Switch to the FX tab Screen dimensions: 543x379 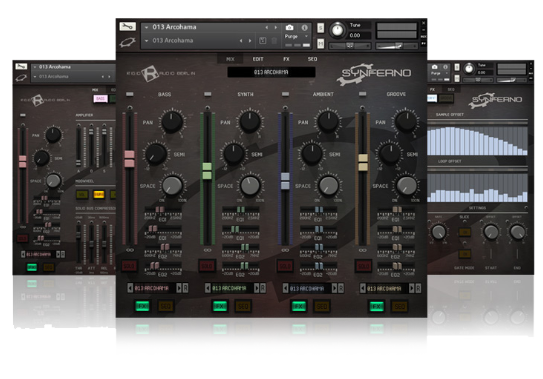tap(286, 59)
